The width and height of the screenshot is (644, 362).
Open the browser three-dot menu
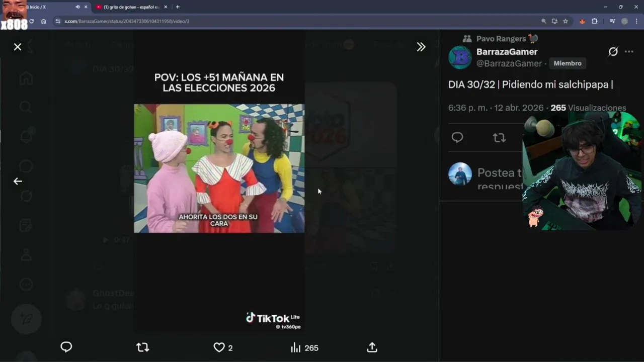point(637,21)
